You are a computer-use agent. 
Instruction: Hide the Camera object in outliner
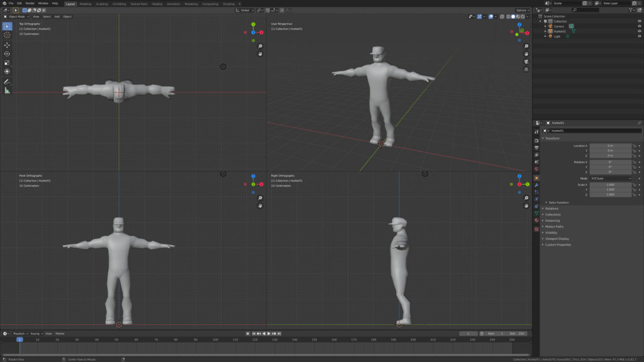639,26
